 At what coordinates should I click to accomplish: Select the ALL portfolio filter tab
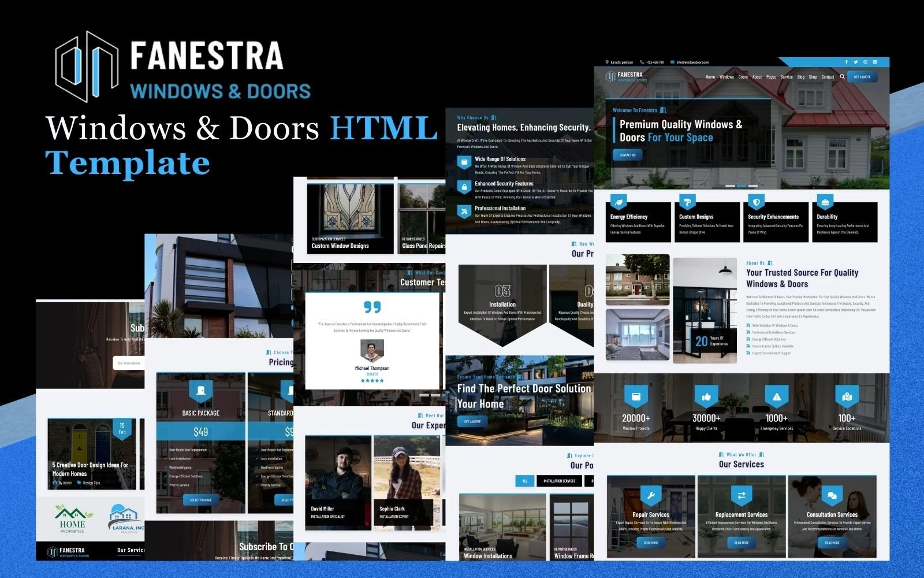pyautogui.click(x=525, y=481)
